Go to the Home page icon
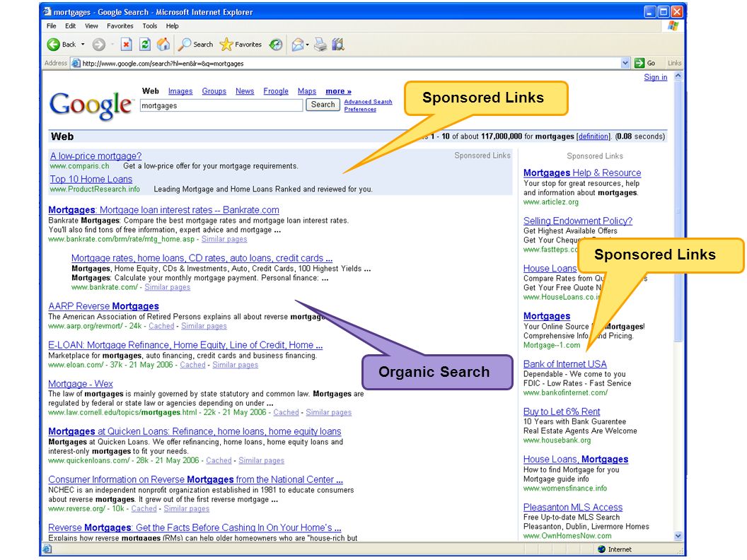Screen dimensions: 747x560 (163, 45)
